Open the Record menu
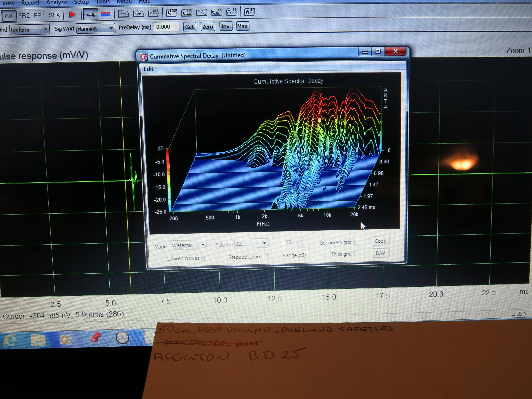The image size is (532, 399). [30, 2]
